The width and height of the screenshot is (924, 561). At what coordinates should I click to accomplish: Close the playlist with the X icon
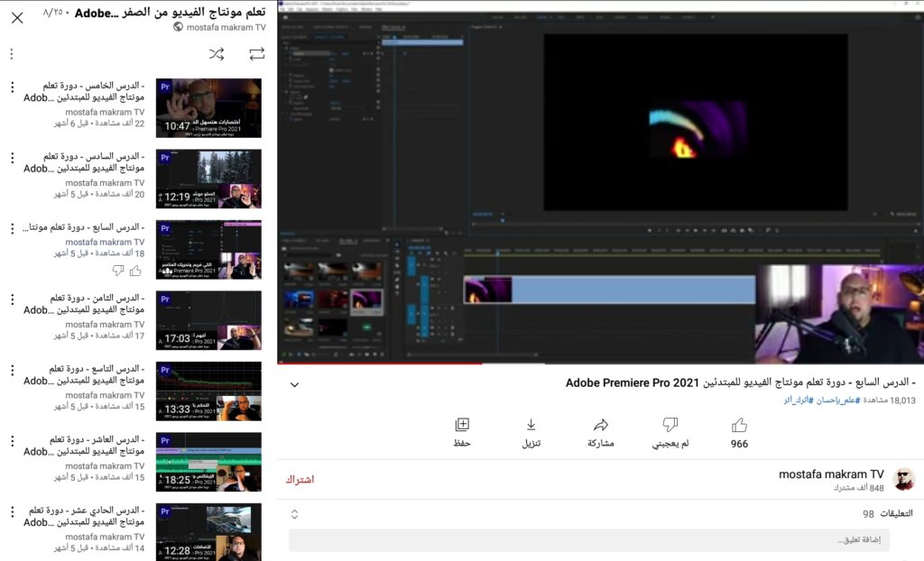coord(16,18)
